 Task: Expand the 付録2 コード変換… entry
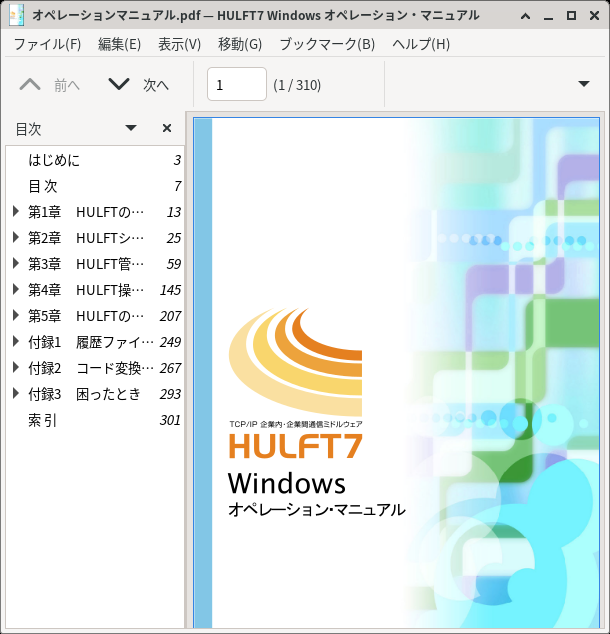15,368
